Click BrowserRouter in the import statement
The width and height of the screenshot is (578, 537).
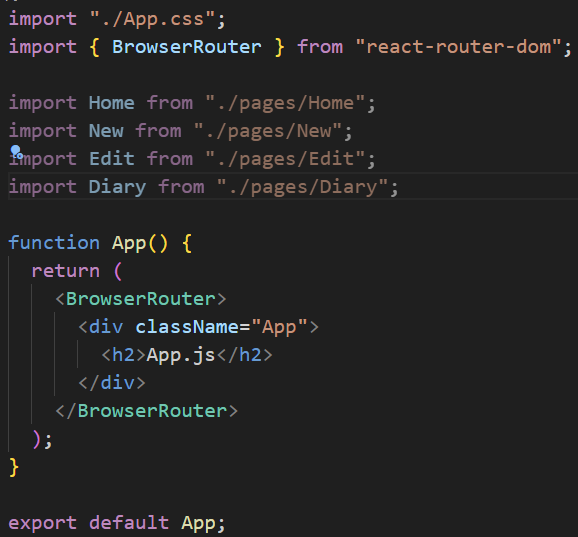pos(187,47)
